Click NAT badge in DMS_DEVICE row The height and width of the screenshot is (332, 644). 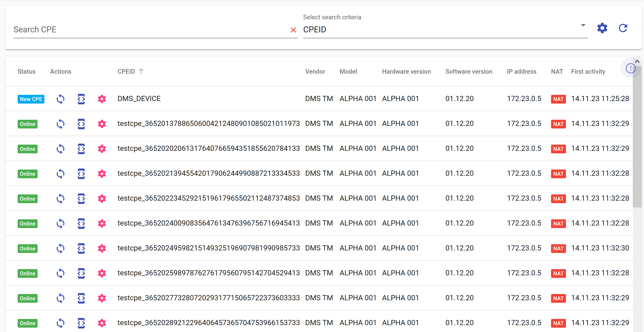(x=558, y=99)
